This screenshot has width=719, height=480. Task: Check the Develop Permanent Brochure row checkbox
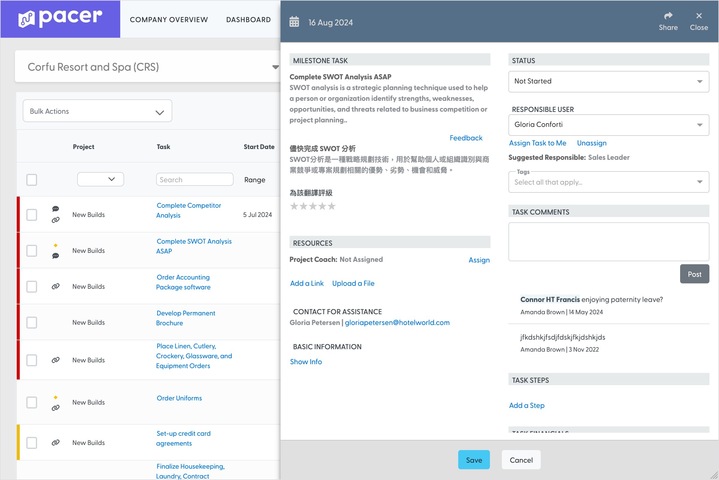coord(32,322)
